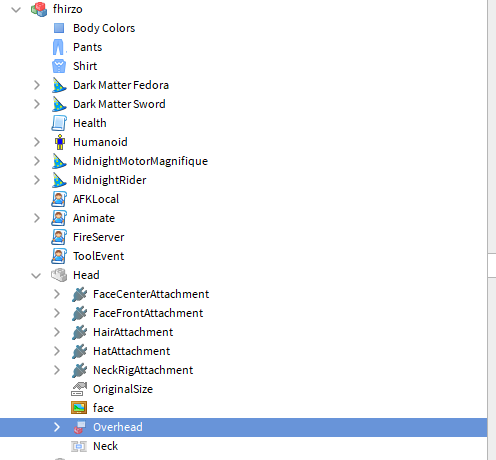496x460 pixels.
Task: Click the Animate local script icon
Action: point(59,218)
